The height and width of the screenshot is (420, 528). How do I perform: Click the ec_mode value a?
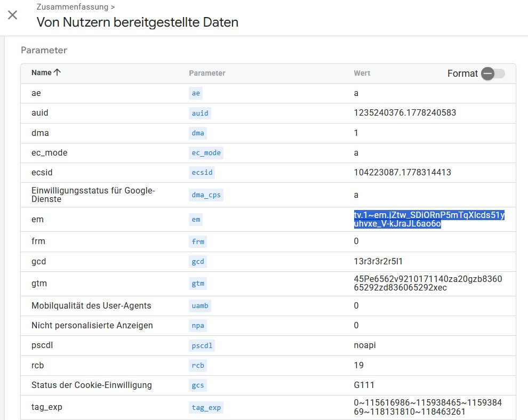[356, 153]
